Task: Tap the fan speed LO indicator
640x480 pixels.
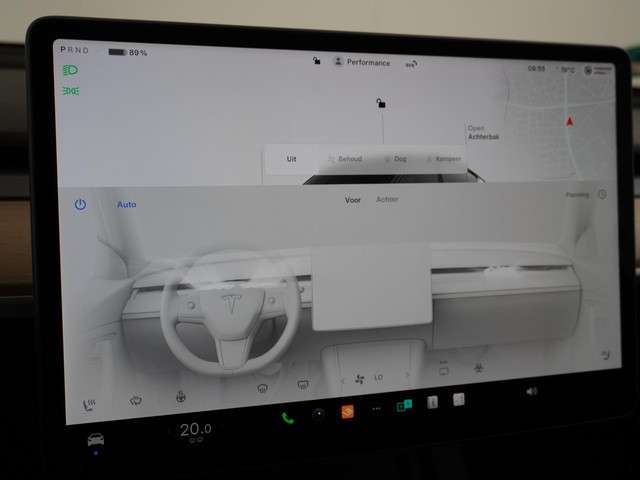Action: click(378, 378)
